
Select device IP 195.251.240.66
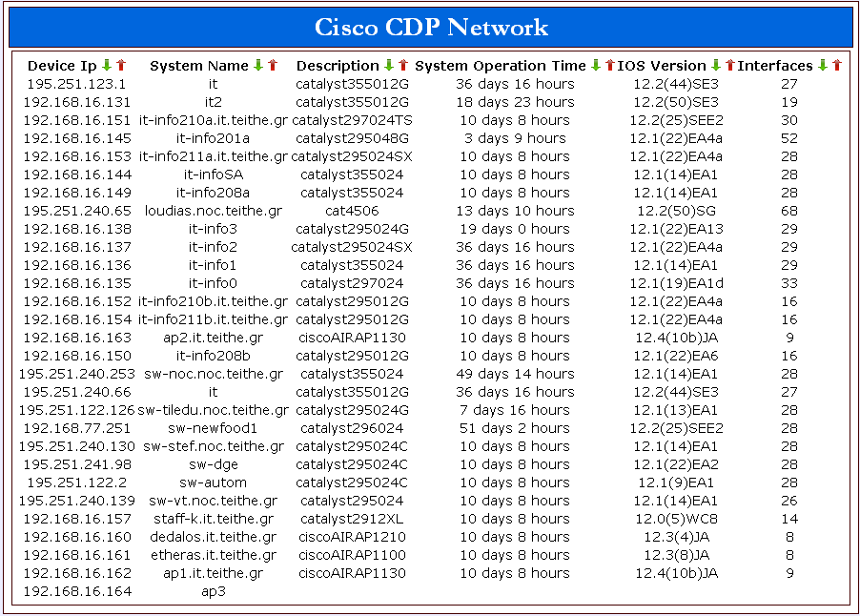tap(77, 392)
